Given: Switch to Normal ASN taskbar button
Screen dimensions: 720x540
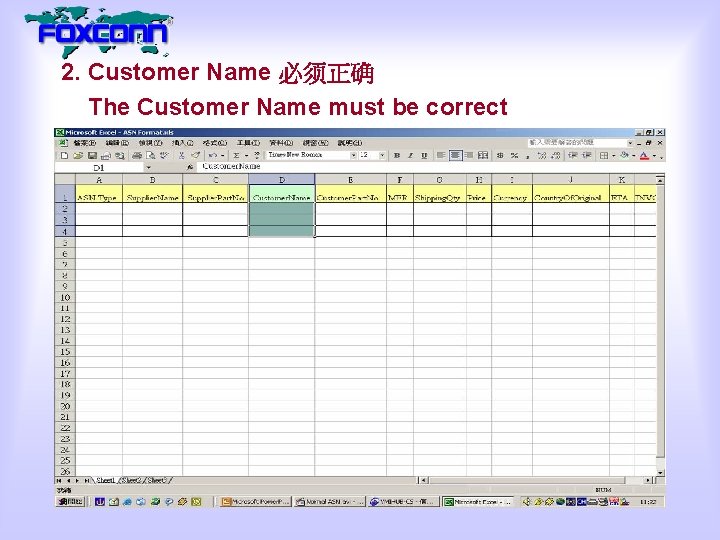Looking at the screenshot, I should point(330,502).
